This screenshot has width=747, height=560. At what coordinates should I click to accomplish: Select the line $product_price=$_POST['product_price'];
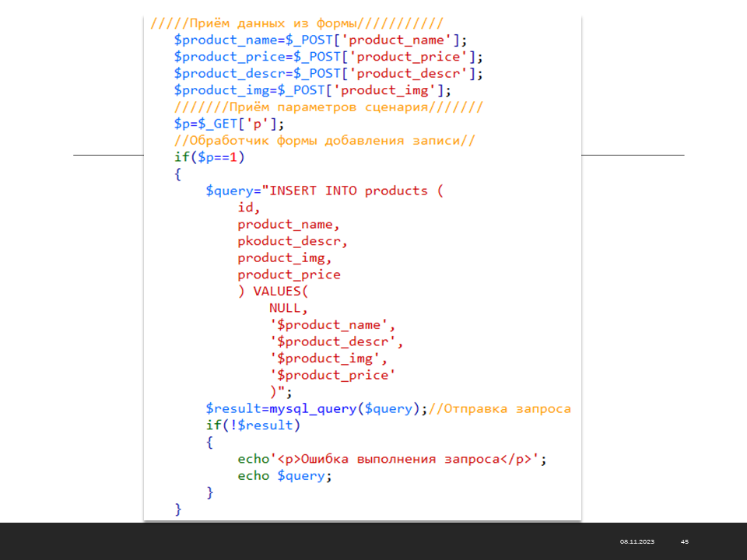pos(328,57)
